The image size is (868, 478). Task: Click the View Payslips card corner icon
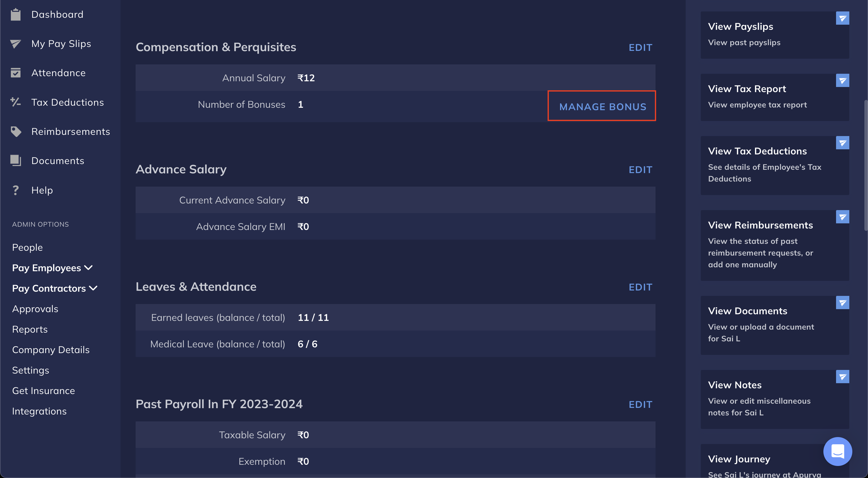(x=842, y=18)
